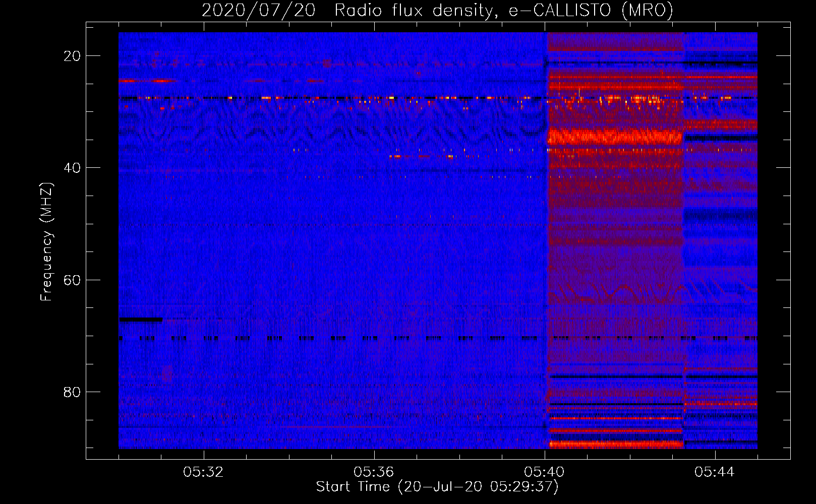This screenshot has width=816, height=504.
Task: Click the 05:32 time tick label
Action: click(x=204, y=472)
